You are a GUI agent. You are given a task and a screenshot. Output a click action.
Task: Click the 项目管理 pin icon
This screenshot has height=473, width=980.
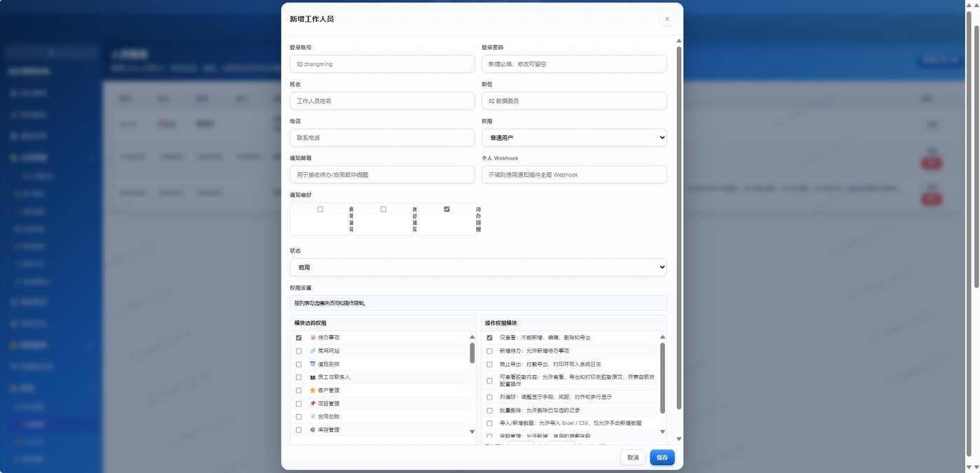(x=313, y=404)
